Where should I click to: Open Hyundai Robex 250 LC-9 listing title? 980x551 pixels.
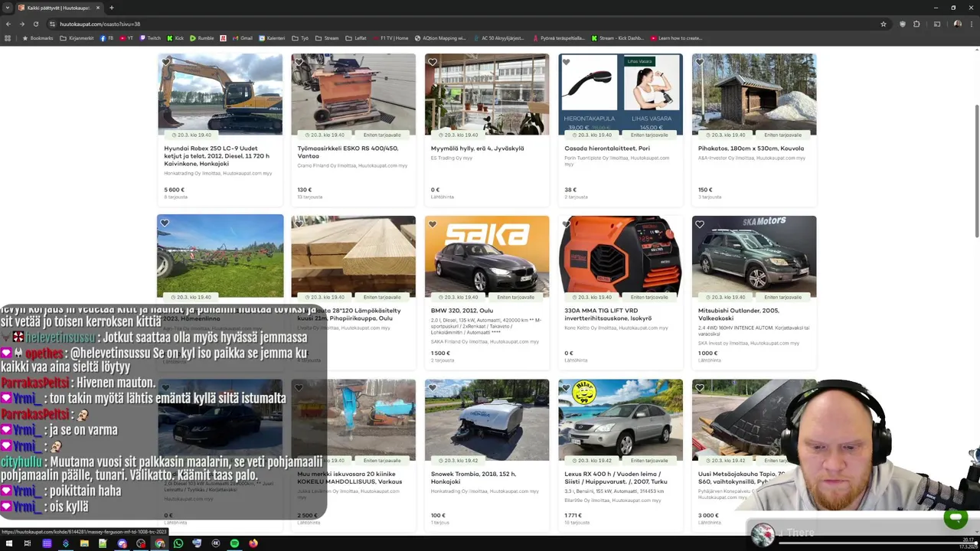pos(217,156)
